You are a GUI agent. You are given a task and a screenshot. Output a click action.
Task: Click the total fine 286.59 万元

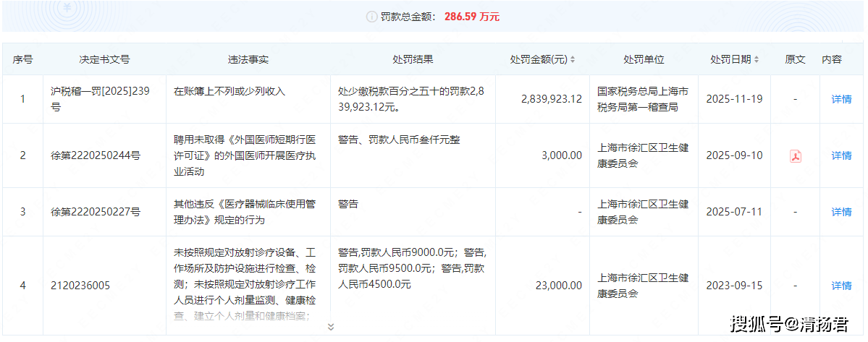pyautogui.click(x=471, y=17)
